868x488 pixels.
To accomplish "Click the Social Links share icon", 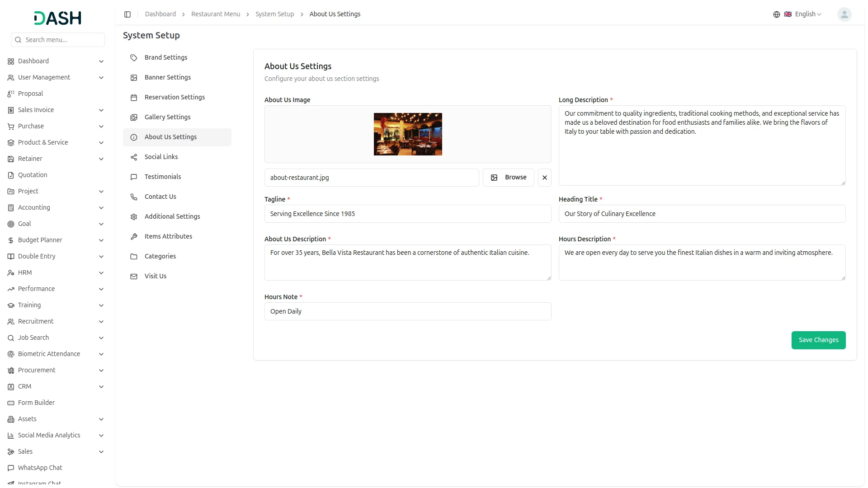I will (x=134, y=157).
